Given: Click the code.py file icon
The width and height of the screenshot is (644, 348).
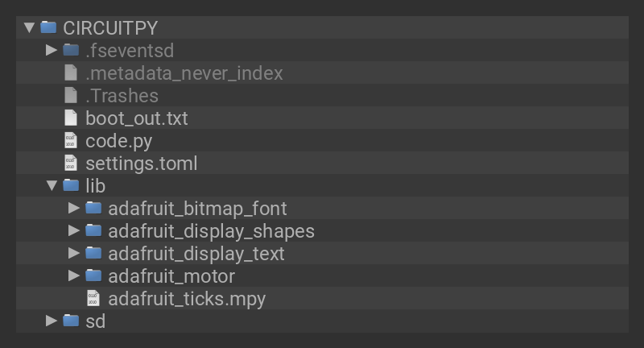Looking at the screenshot, I should pos(71,140).
